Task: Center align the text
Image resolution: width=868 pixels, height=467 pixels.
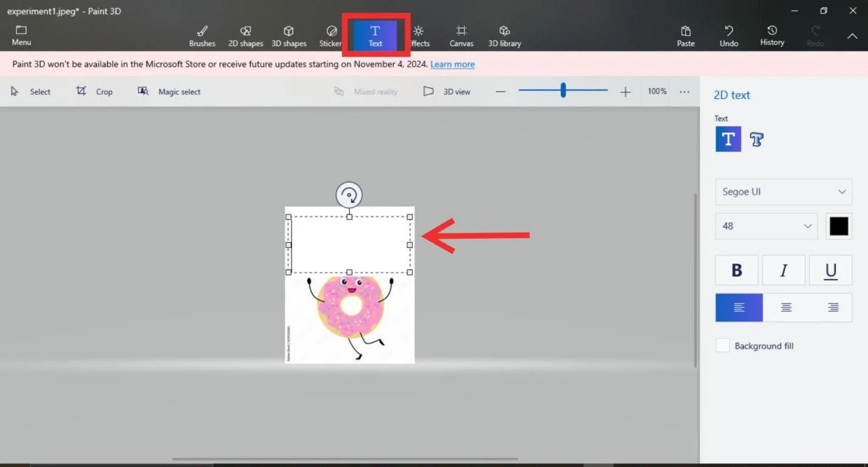Action: coord(785,308)
